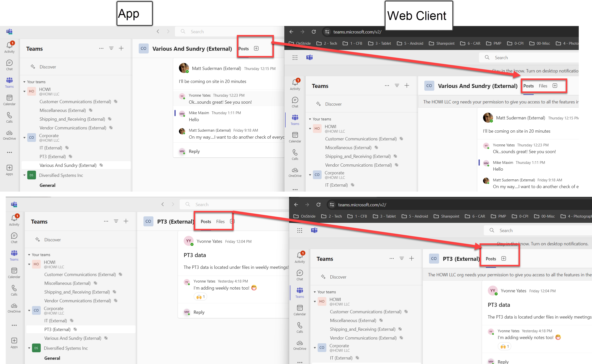Open Calls in the bottom web client sidebar
The height and width of the screenshot is (364, 592).
coord(300,328)
